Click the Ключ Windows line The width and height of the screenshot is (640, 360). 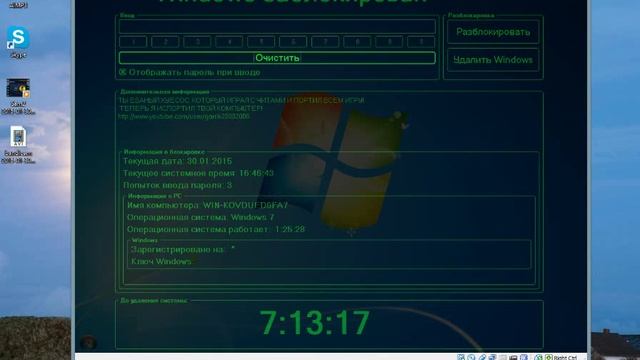[x=161, y=262]
